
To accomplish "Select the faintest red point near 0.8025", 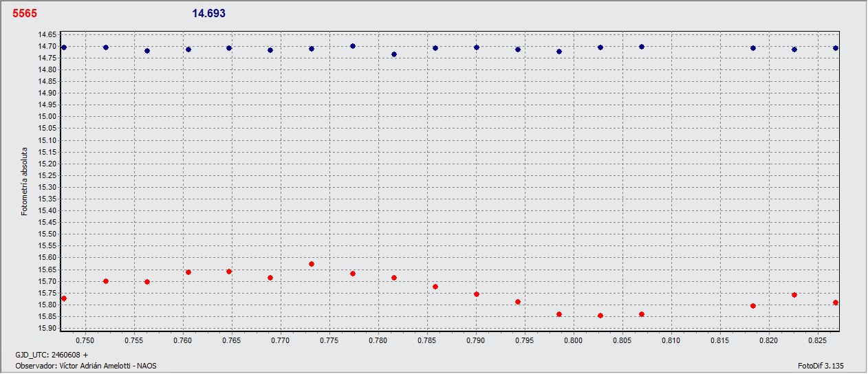I will 600,316.
